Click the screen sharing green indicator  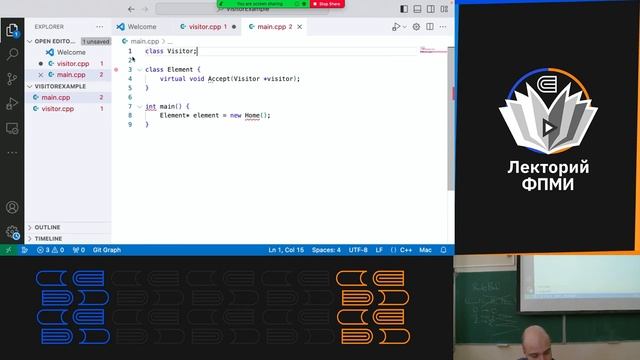click(x=263, y=4)
